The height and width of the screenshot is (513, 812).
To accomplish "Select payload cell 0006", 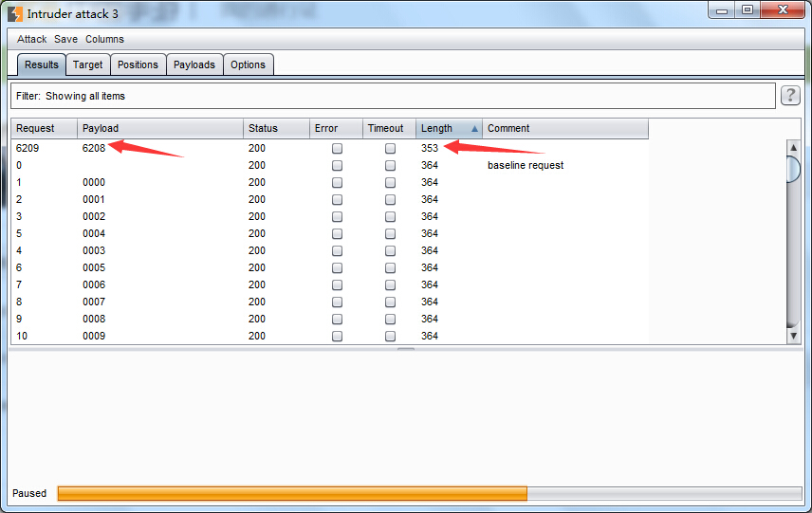I will point(94,284).
